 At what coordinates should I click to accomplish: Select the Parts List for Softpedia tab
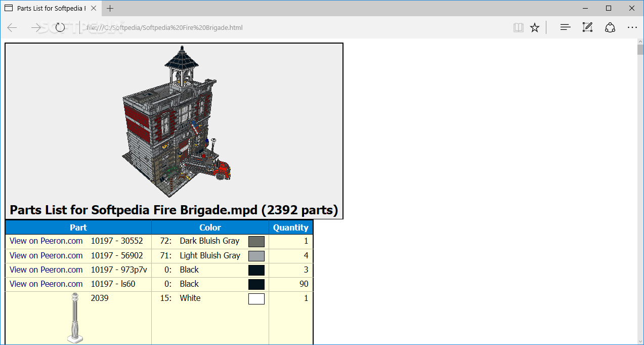[x=51, y=8]
